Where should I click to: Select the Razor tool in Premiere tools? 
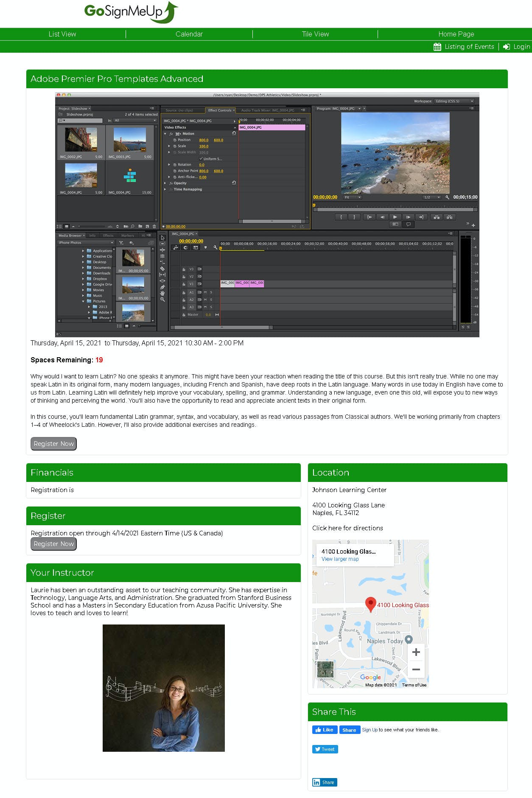162,269
